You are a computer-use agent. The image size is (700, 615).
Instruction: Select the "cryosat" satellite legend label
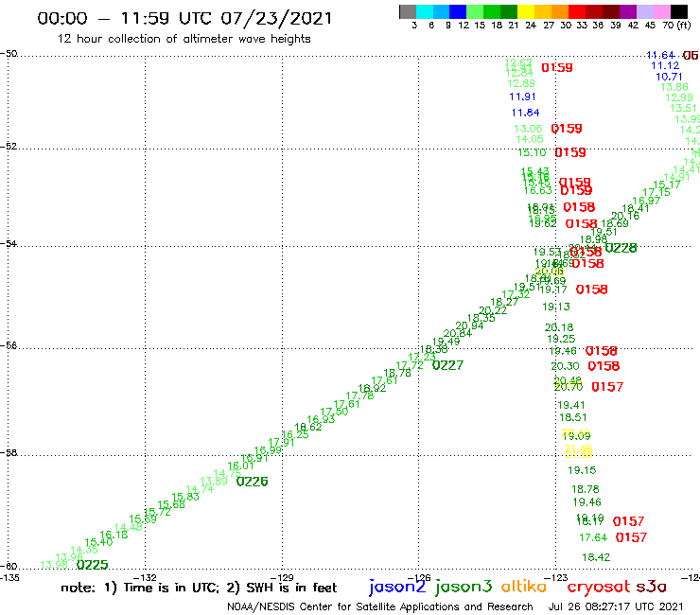599,587
